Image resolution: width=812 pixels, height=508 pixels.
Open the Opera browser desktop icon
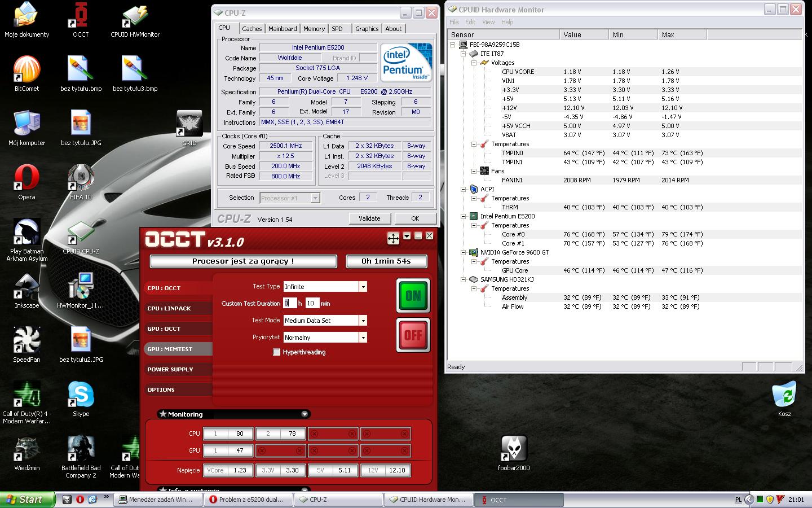[27, 182]
